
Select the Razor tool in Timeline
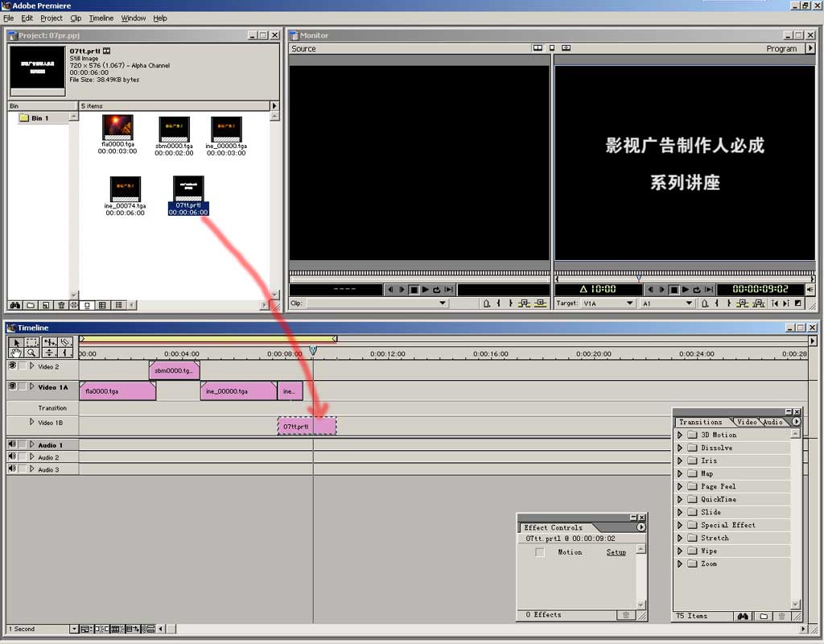[x=65, y=342]
